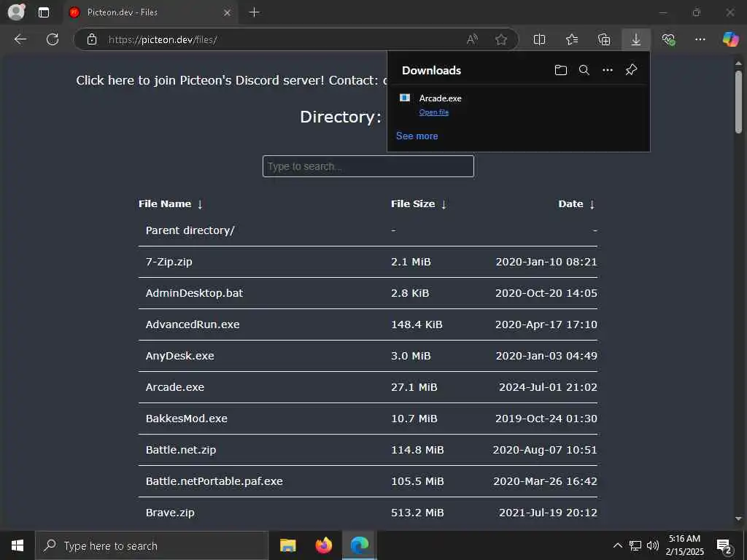The width and height of the screenshot is (747, 560).
Task: Click the page vertical scrollbar thumb
Action: pos(738,102)
